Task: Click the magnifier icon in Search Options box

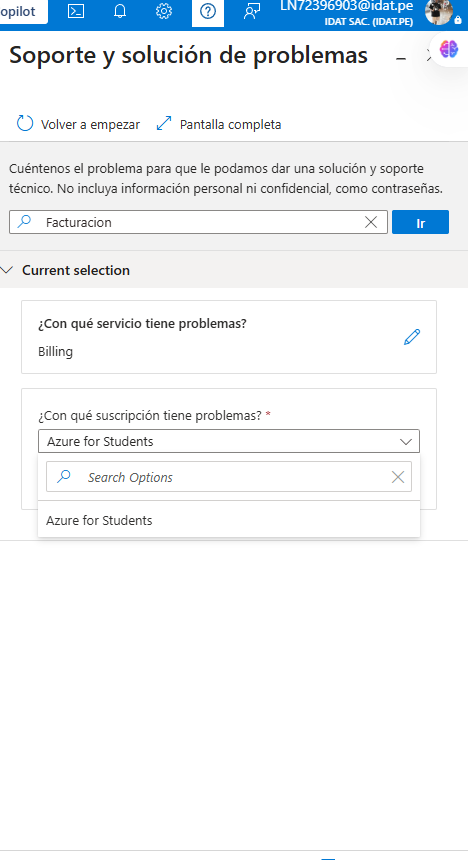Action: [x=64, y=476]
